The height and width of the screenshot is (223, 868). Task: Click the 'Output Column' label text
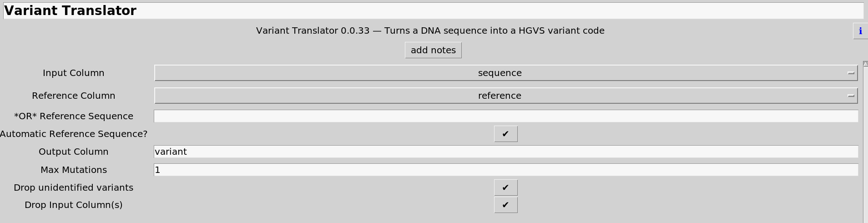tap(73, 152)
